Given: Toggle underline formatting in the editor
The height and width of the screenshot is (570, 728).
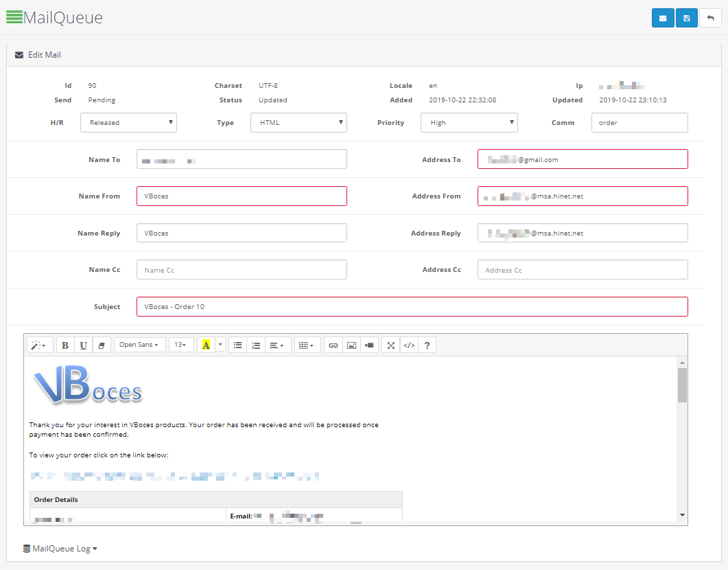Looking at the screenshot, I should [x=83, y=345].
